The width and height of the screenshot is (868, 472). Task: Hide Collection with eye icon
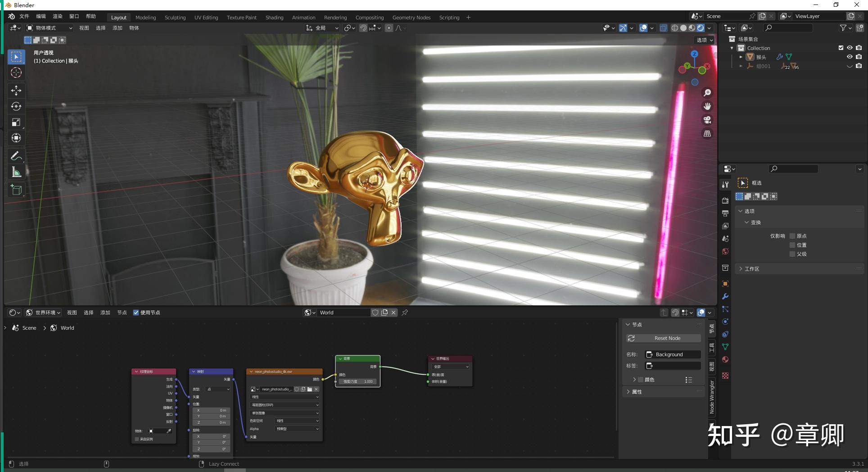tap(850, 48)
